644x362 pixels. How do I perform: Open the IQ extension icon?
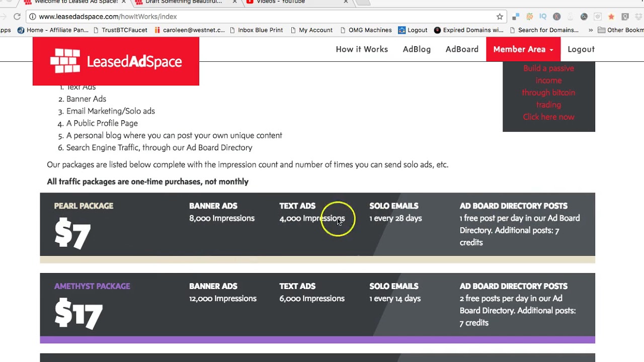coord(543,17)
